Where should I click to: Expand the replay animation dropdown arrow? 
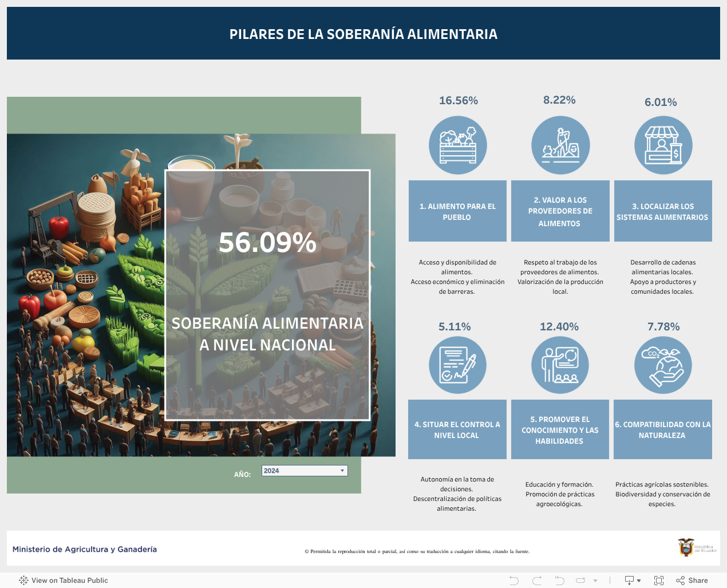[595, 581]
